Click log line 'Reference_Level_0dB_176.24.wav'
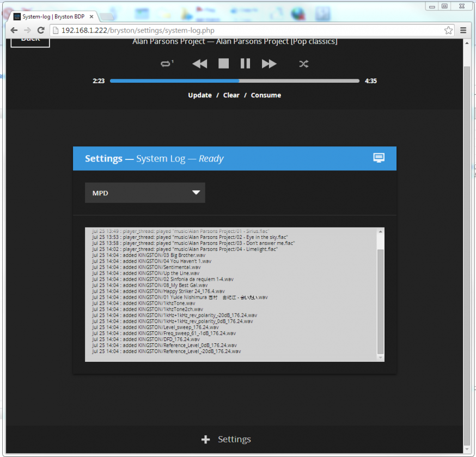Screen dimensions: 476x457 164,345
